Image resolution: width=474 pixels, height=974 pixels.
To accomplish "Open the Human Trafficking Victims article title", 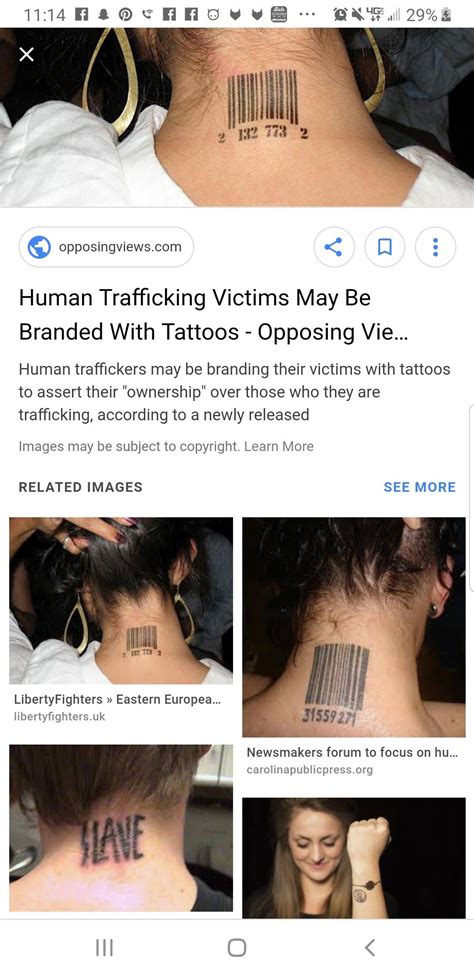I will [x=214, y=315].
